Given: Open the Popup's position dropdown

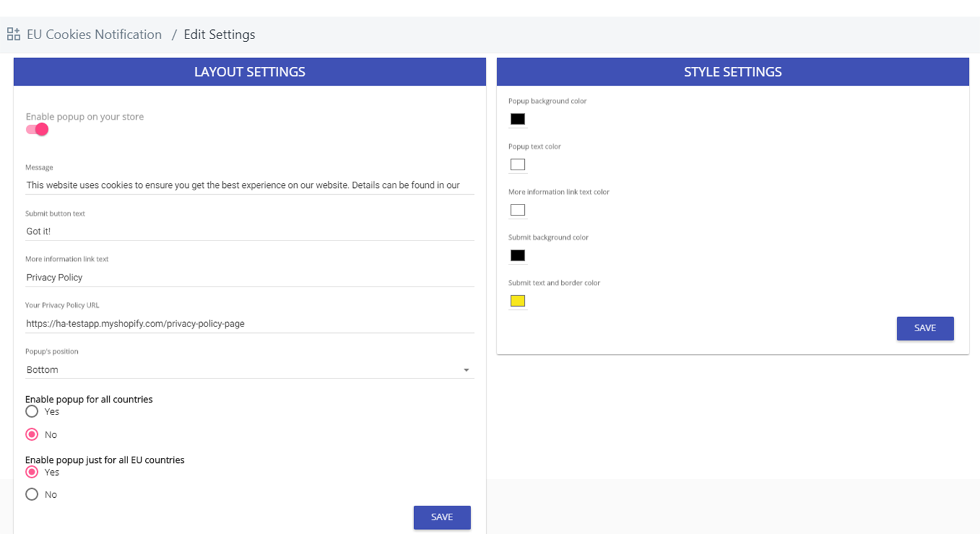Looking at the screenshot, I should point(249,370).
